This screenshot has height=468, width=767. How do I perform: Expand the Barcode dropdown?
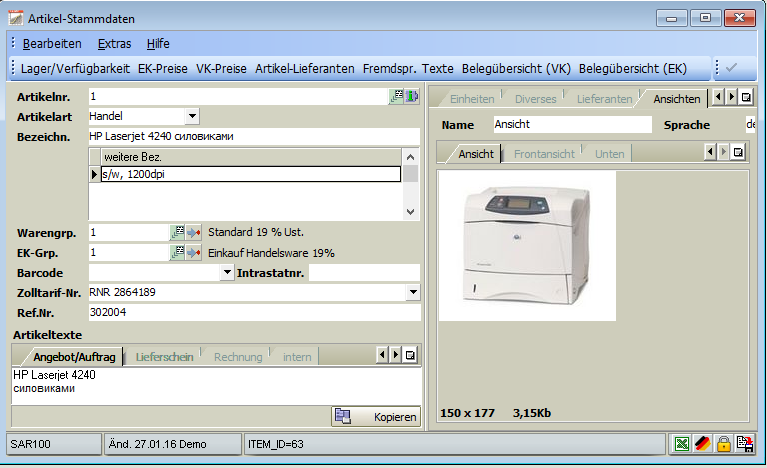(x=227, y=272)
